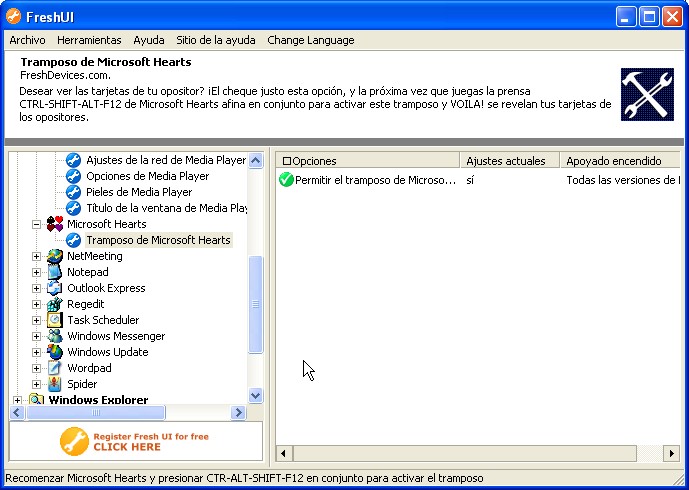Click the tree horizontal scroll right arrow

239,412
